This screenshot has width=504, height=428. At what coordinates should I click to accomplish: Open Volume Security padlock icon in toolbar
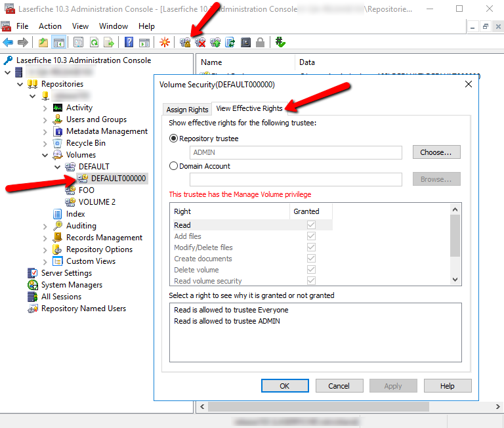pos(185,42)
